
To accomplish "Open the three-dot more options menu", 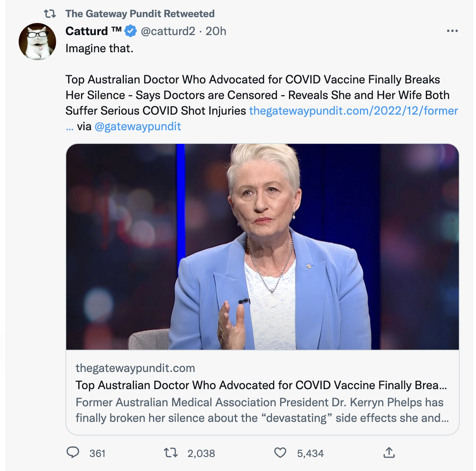I will (452, 31).
